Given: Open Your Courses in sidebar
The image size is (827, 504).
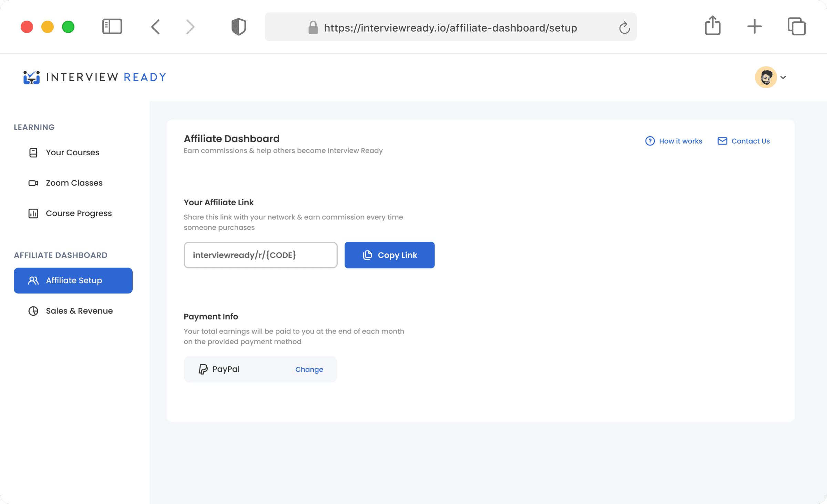Looking at the screenshot, I should tap(72, 153).
